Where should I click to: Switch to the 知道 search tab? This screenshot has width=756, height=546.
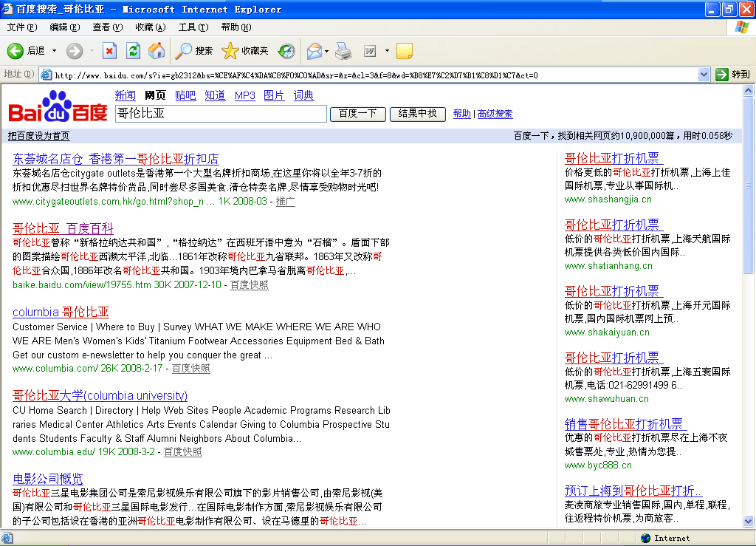pyautogui.click(x=215, y=95)
